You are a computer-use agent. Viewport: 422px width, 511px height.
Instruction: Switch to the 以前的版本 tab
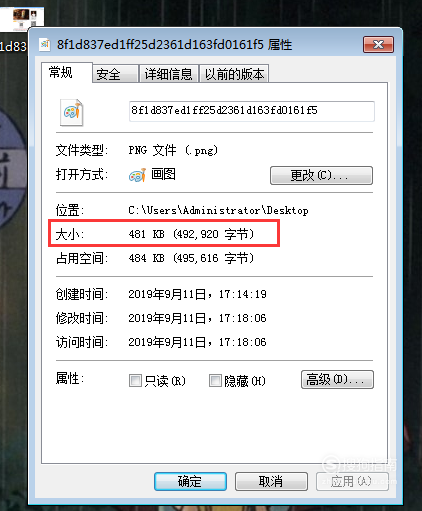pos(234,74)
